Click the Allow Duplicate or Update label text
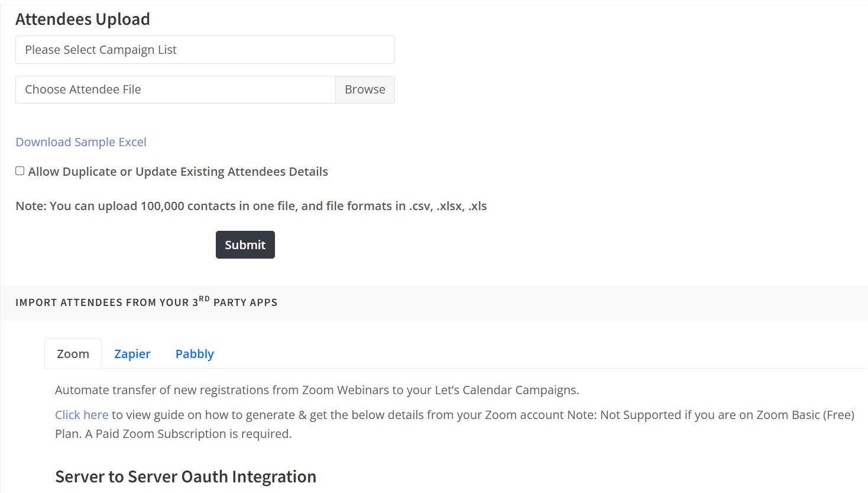This screenshot has width=868, height=493. [x=178, y=172]
